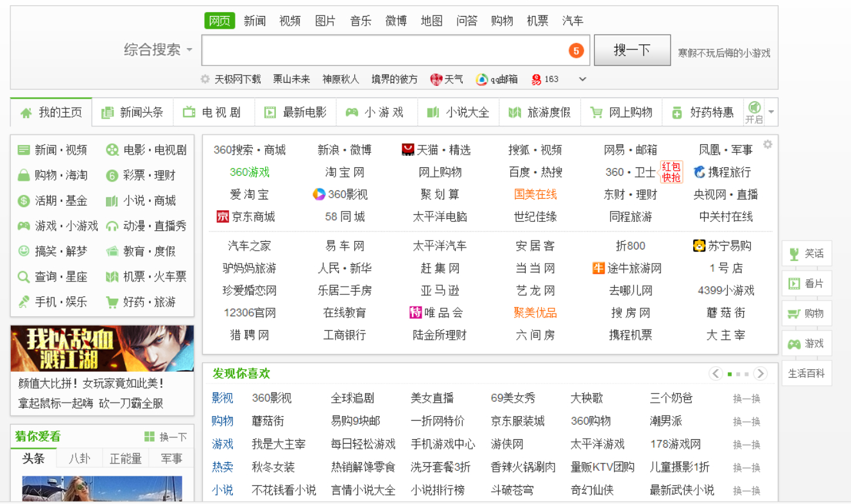
Task: Open the 最新电影 navigation tab
Action: [296, 112]
